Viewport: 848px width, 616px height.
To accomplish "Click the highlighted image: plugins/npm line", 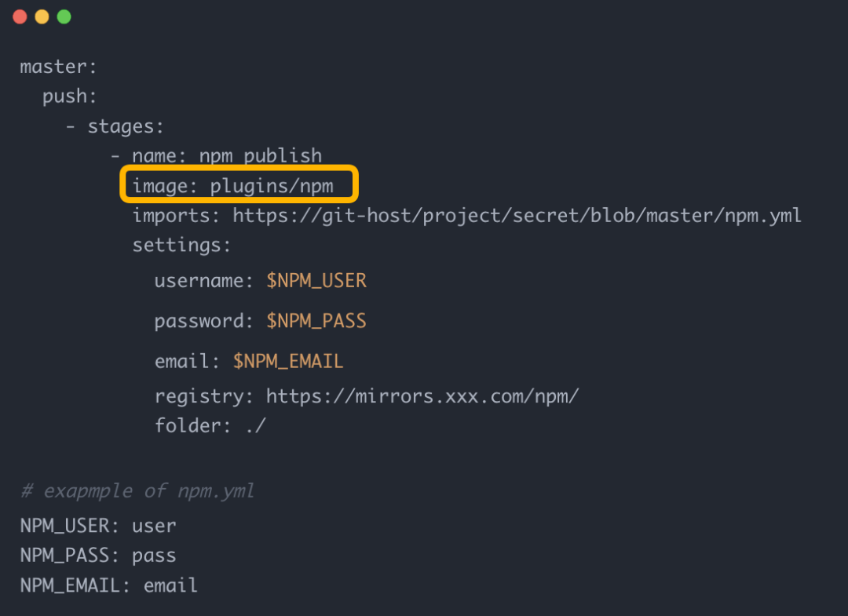I will click(239, 185).
